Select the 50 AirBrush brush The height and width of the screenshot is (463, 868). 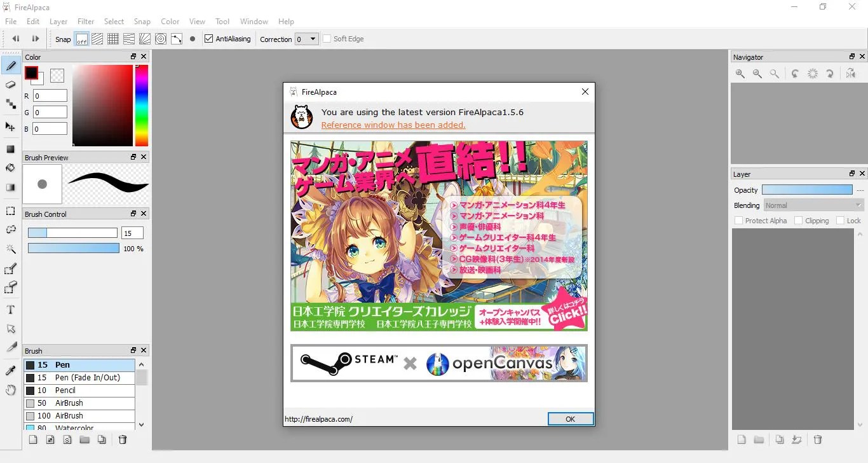(x=79, y=403)
